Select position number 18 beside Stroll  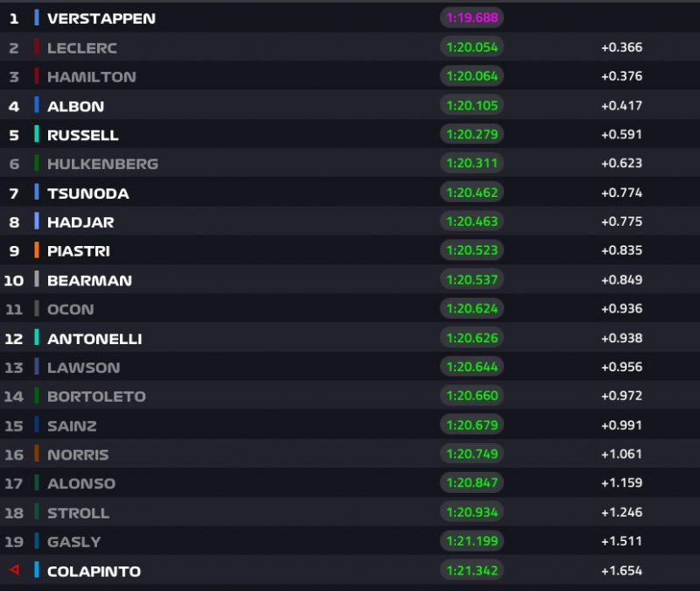tap(14, 512)
